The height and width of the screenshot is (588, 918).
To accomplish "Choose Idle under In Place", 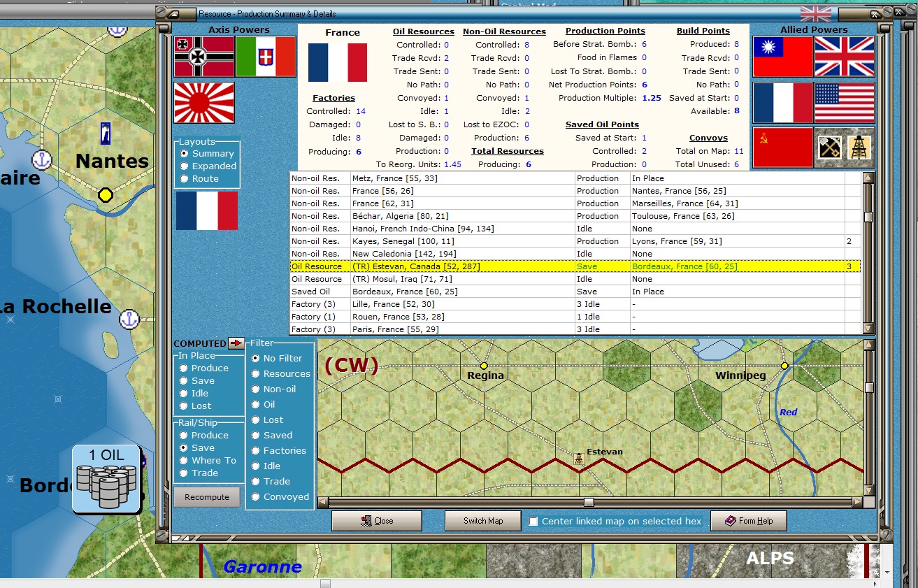I will 184,393.
